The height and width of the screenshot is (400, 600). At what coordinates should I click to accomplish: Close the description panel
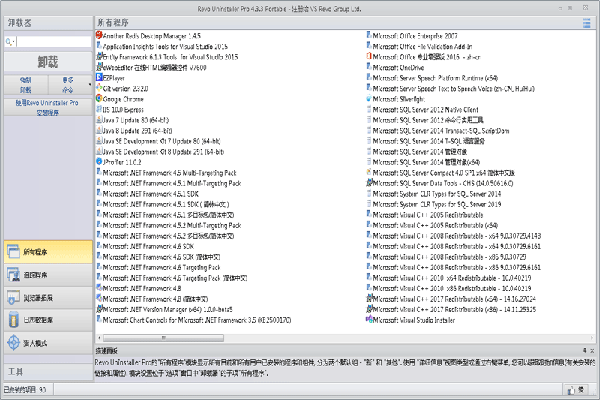pos(592,350)
